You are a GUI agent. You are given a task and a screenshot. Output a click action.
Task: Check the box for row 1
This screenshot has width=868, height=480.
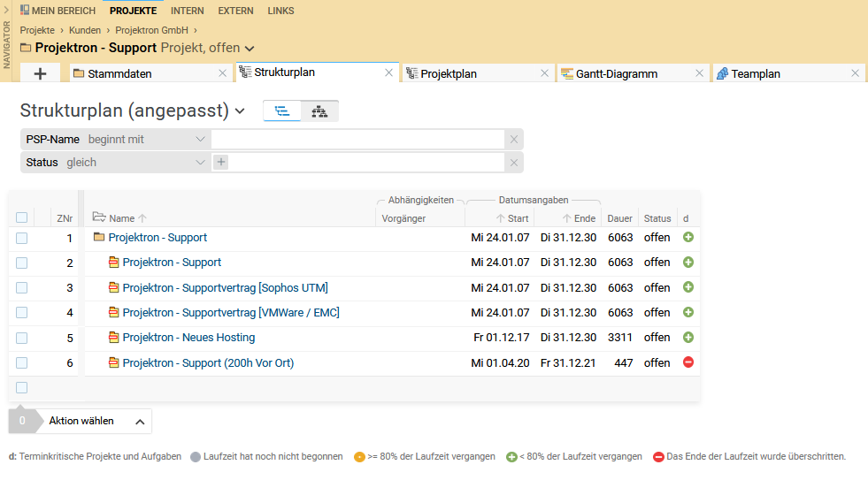[x=21, y=239]
